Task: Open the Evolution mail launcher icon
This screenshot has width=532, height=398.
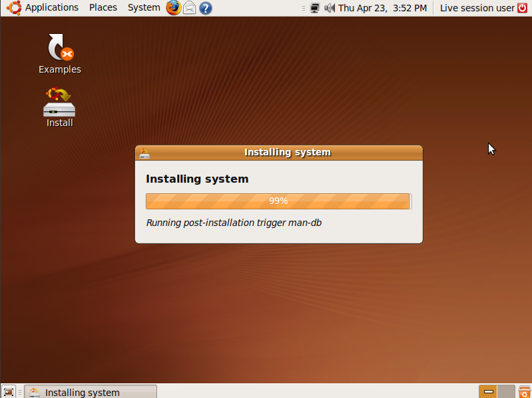Action: 189,8
